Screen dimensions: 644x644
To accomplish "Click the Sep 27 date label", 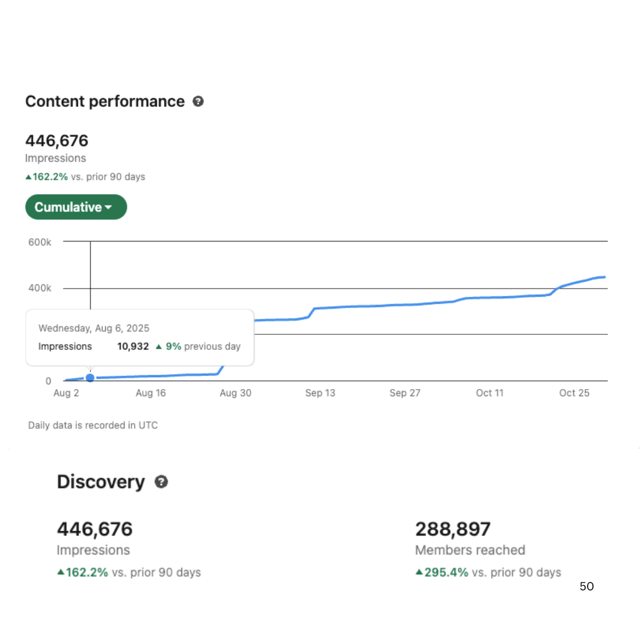I will [x=405, y=393].
